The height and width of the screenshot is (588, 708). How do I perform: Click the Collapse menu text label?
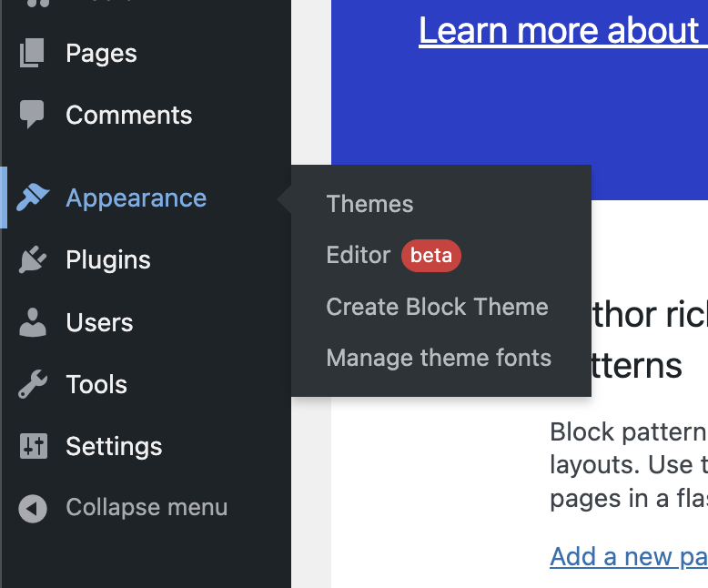point(147,508)
